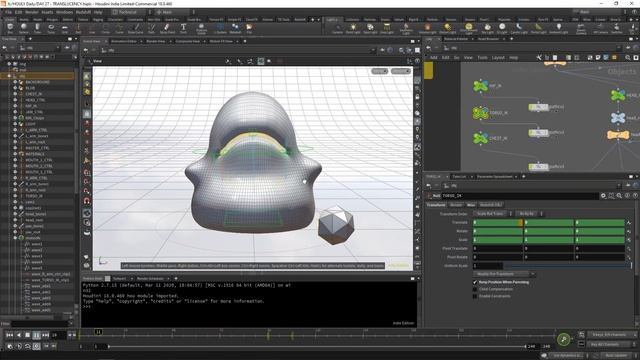Select the CHEST_JK node in network view
This screenshot has height=360, width=640.
click(x=481, y=138)
